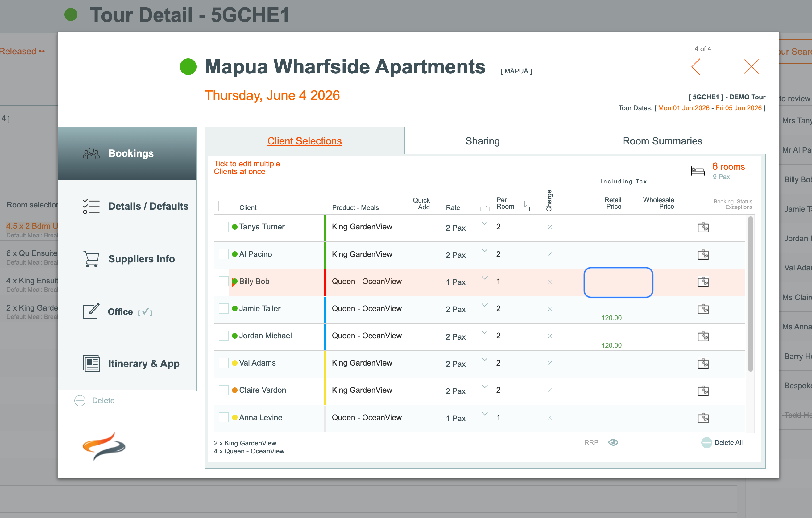Switch to the Sharing tab
Viewport: 812px width, 518px height.
point(482,141)
